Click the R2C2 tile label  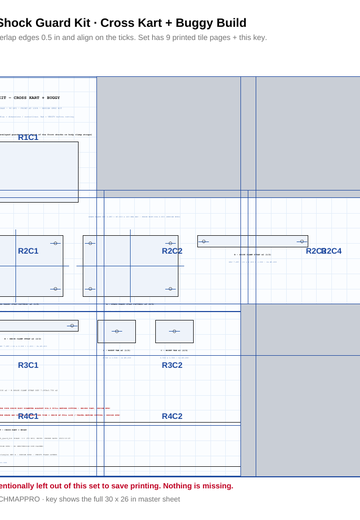(x=172, y=251)
